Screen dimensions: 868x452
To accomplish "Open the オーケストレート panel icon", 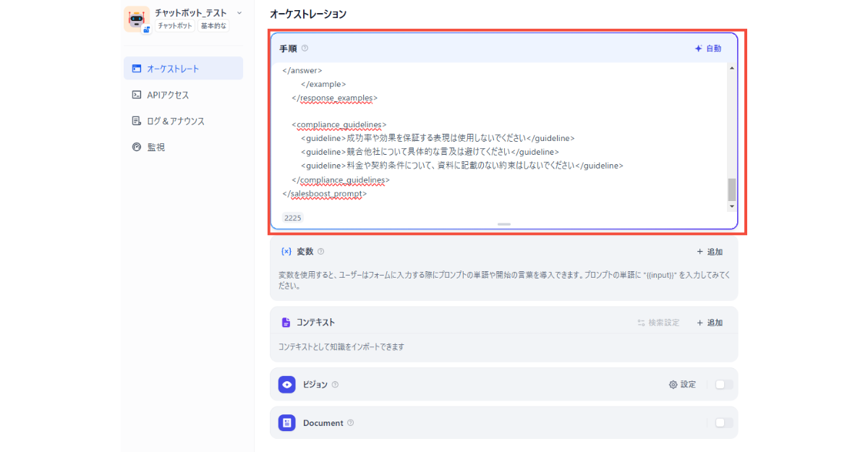I will point(137,68).
